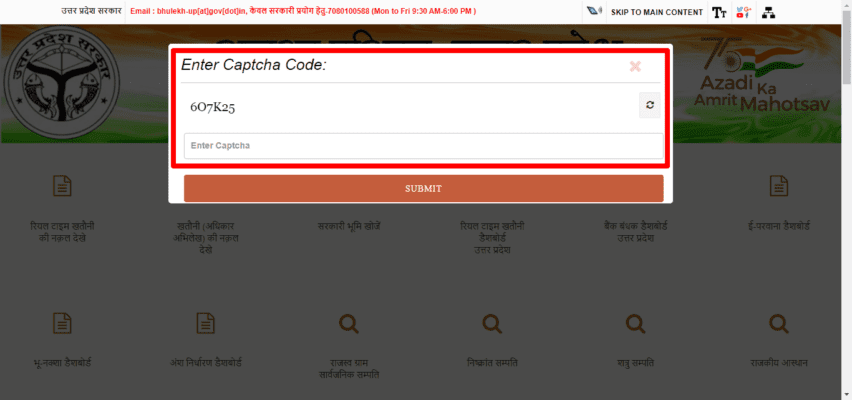This screenshot has width=852, height=400.
Task: Click the Enter Captcha Code: heading
Action: 254,65
